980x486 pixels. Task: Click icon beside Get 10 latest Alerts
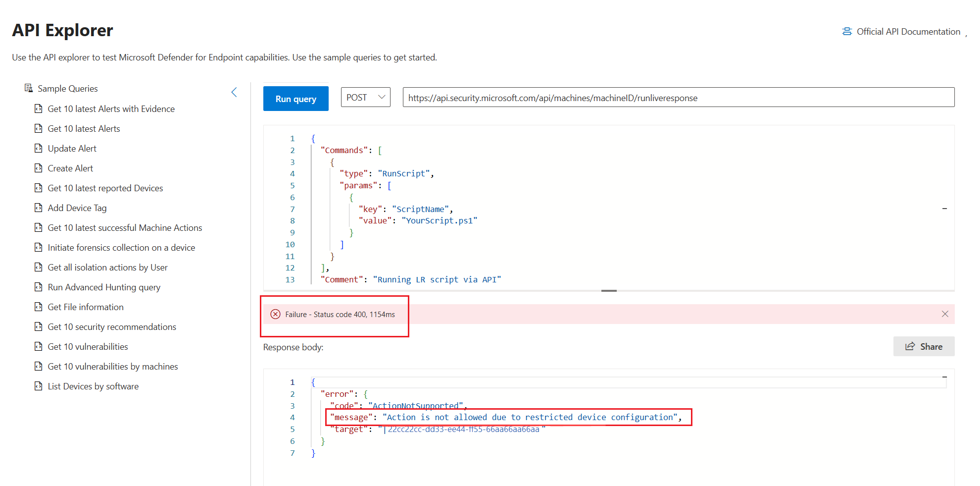click(x=39, y=128)
